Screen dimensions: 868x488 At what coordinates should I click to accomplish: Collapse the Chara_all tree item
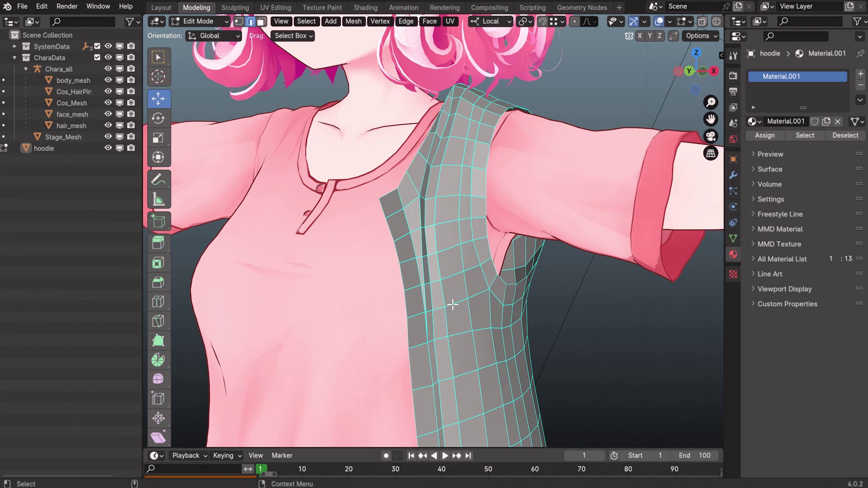pos(26,69)
